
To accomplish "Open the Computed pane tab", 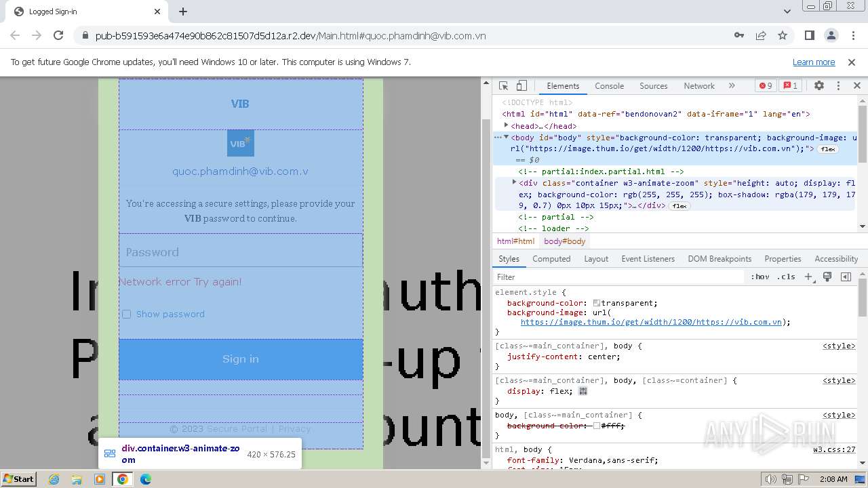I will (x=551, y=259).
